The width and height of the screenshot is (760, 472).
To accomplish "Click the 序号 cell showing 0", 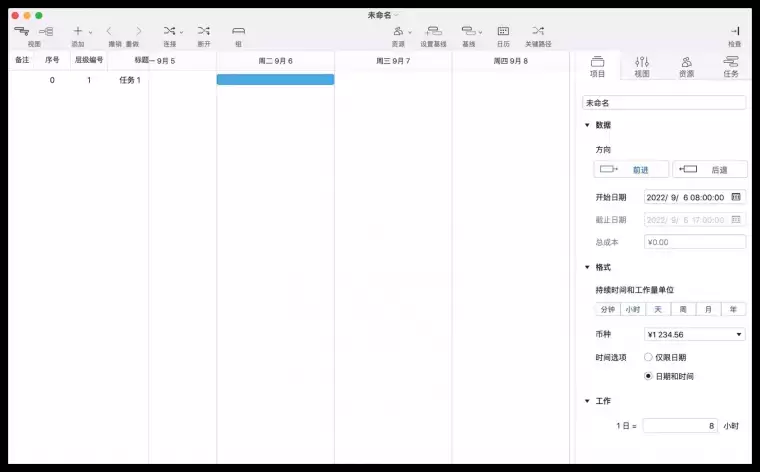I will tap(52, 80).
